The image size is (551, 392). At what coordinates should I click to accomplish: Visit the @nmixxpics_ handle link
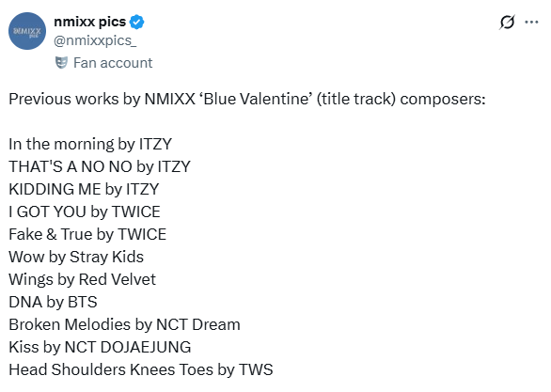coord(95,40)
